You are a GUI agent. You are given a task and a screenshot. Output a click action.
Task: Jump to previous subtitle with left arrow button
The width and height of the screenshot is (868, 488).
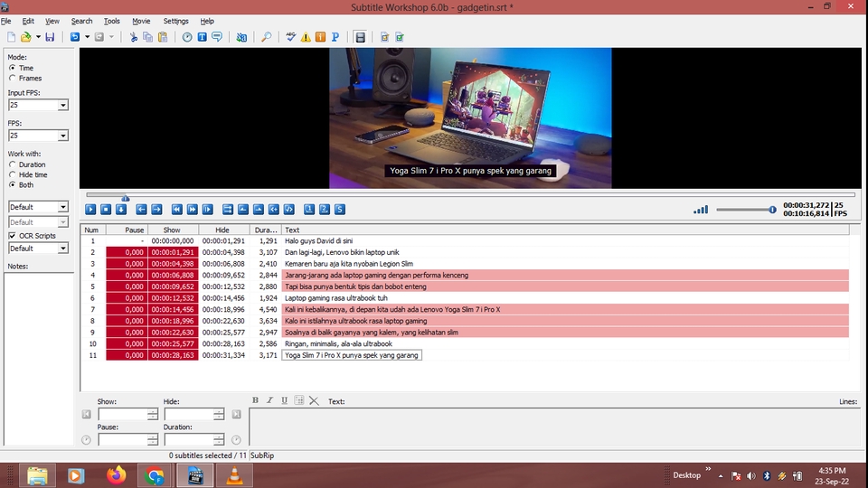[x=141, y=209]
